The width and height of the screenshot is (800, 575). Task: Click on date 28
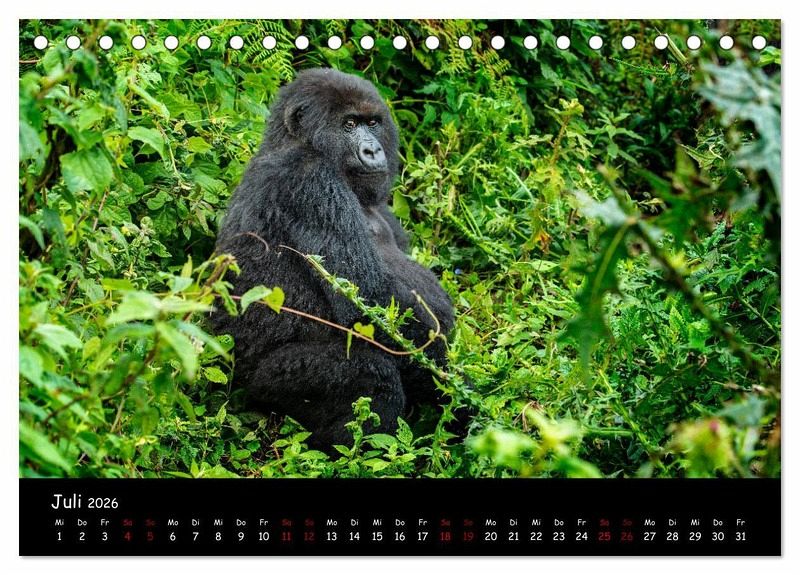point(672,536)
